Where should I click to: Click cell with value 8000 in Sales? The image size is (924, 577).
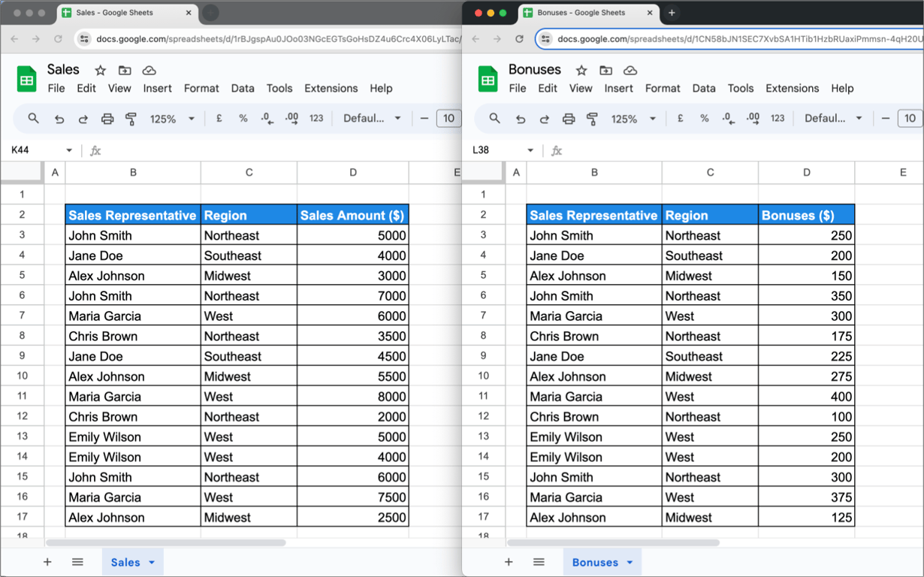pyautogui.click(x=353, y=397)
